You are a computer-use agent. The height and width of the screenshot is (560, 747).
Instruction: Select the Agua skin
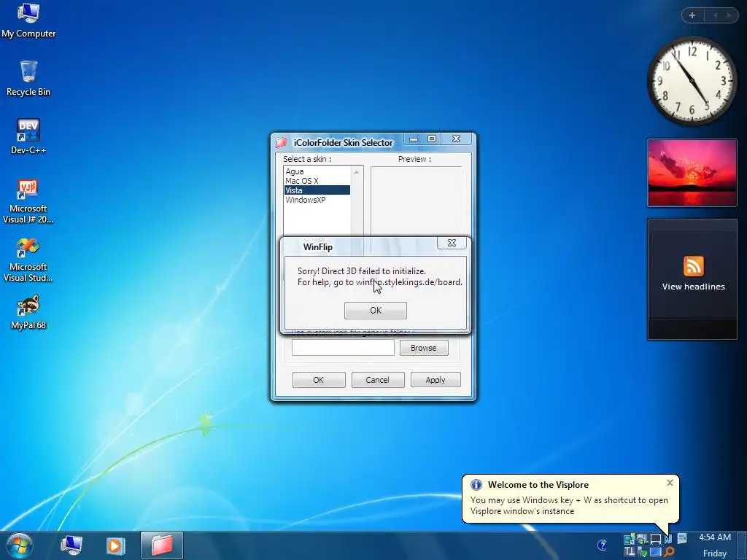(317, 171)
